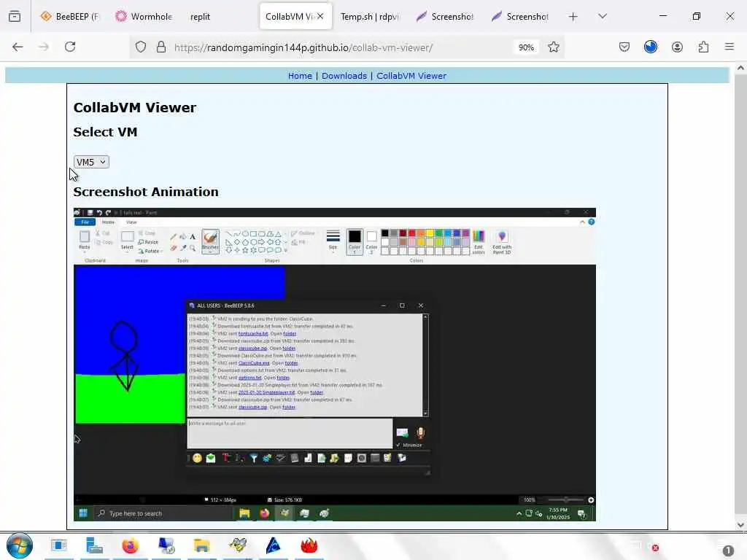This screenshot has width=747, height=560.
Task: Open Paint's Size dropdown in VM screenshot
Action: point(333,239)
